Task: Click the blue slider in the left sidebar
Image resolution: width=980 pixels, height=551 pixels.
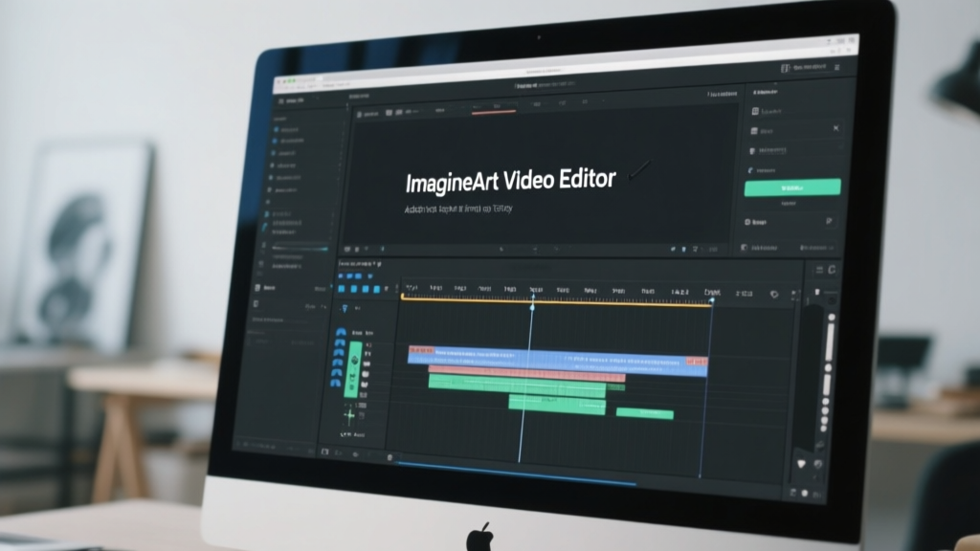Action: pos(300,248)
